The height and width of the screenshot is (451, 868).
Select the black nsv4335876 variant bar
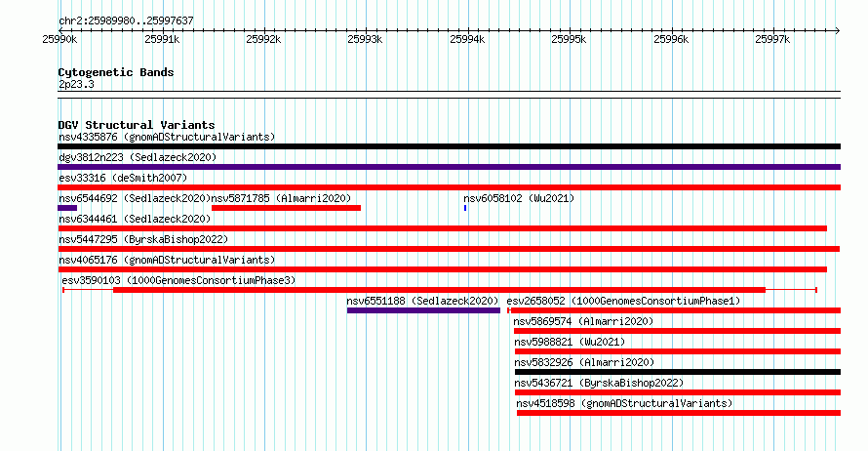pos(449,146)
